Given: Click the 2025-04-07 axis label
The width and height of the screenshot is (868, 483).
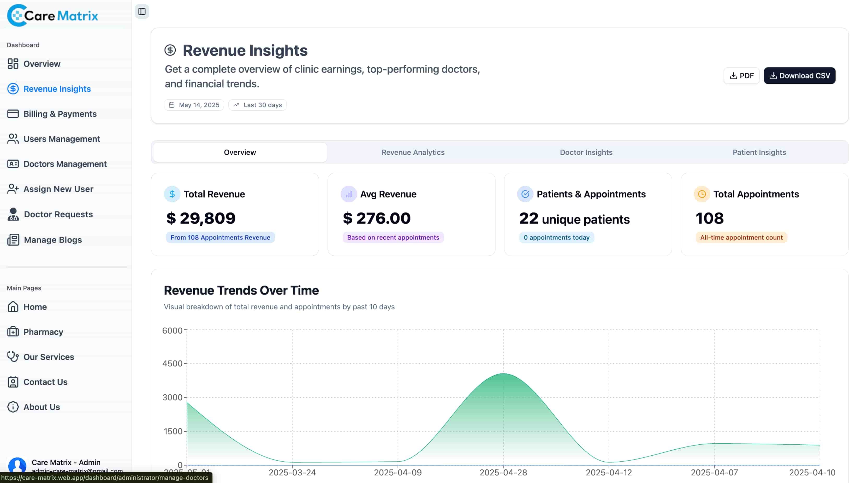Looking at the screenshot, I should click(x=714, y=472).
